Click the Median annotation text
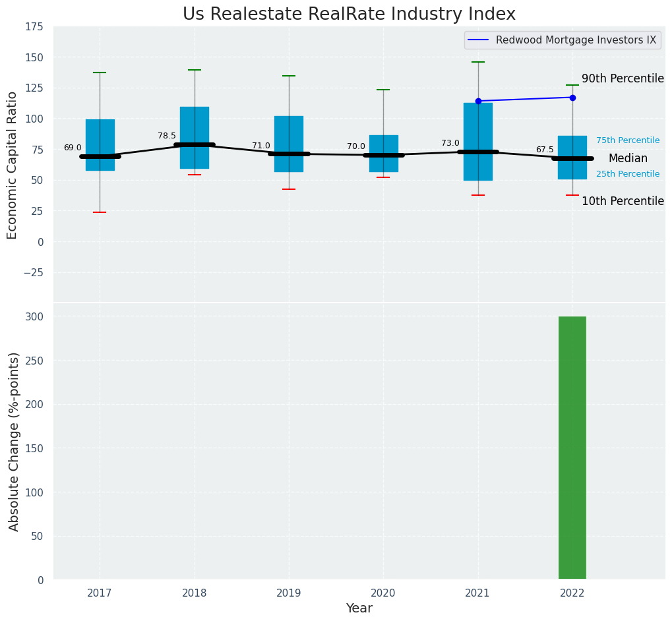Image resolution: width=672 pixels, height=621 pixels. (628, 158)
